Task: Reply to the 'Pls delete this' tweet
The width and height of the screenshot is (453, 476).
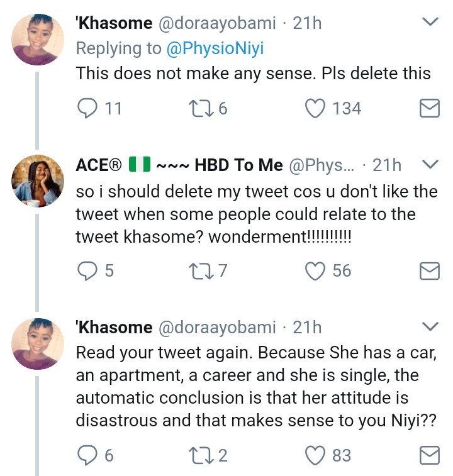Action: [x=86, y=109]
